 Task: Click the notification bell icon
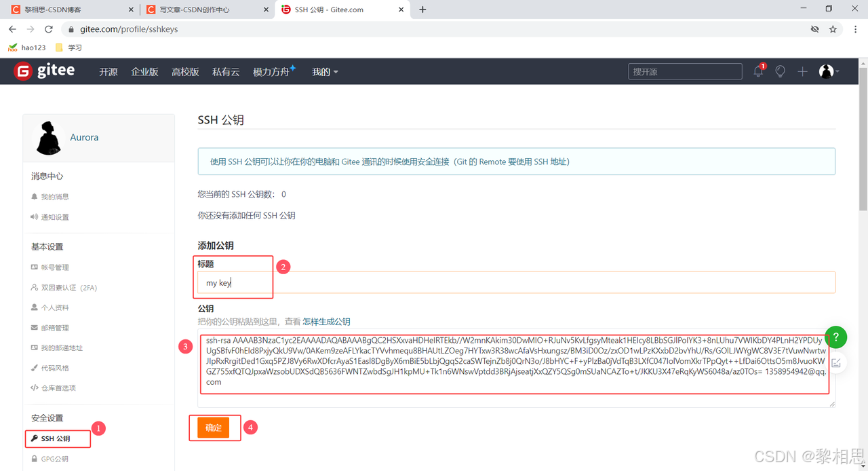pyautogui.click(x=758, y=71)
